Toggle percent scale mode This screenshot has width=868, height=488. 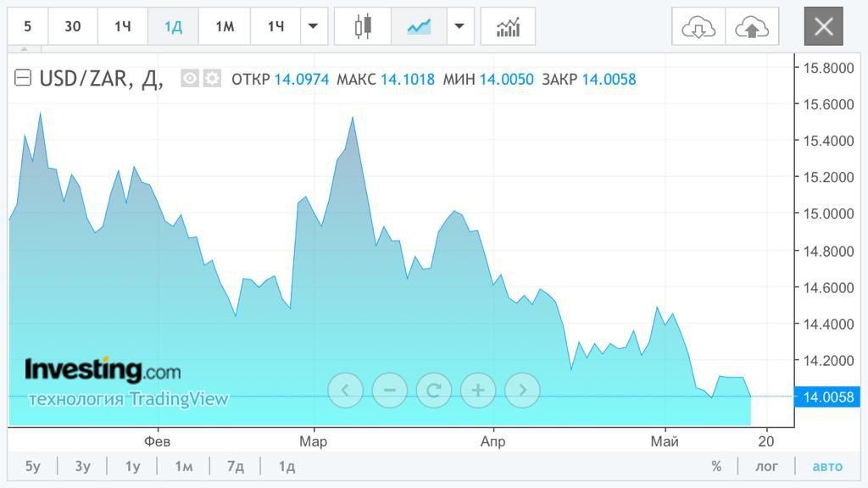coord(716,467)
